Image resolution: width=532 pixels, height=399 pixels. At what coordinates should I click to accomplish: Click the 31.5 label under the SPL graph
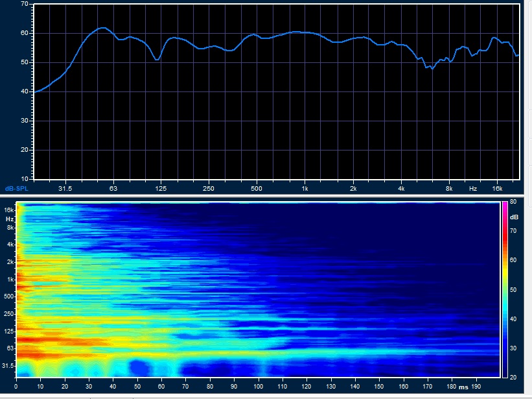(x=65, y=188)
